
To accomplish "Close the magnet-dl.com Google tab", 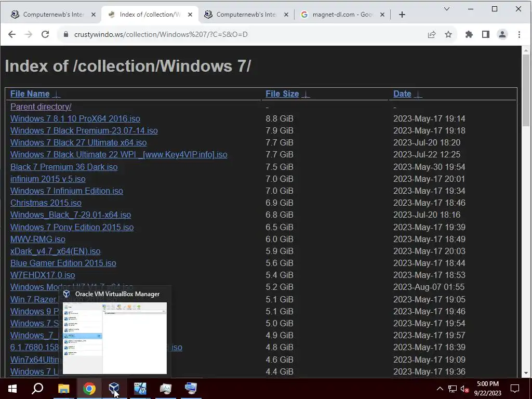I will coord(382,15).
